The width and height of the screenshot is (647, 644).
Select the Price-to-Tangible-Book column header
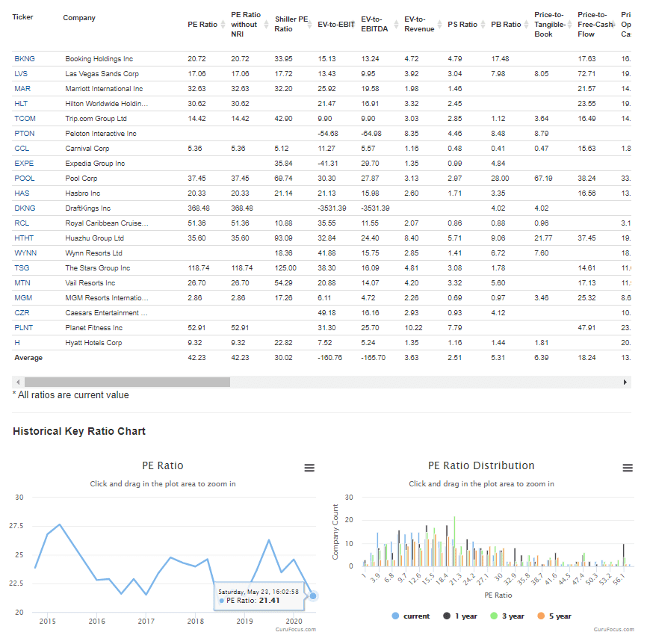549,24
